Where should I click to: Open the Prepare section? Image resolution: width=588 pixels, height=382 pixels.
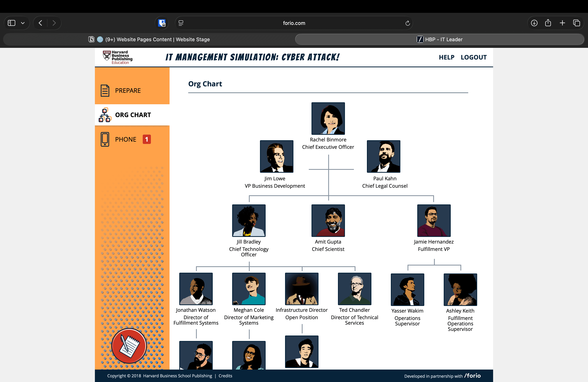pyautogui.click(x=128, y=90)
